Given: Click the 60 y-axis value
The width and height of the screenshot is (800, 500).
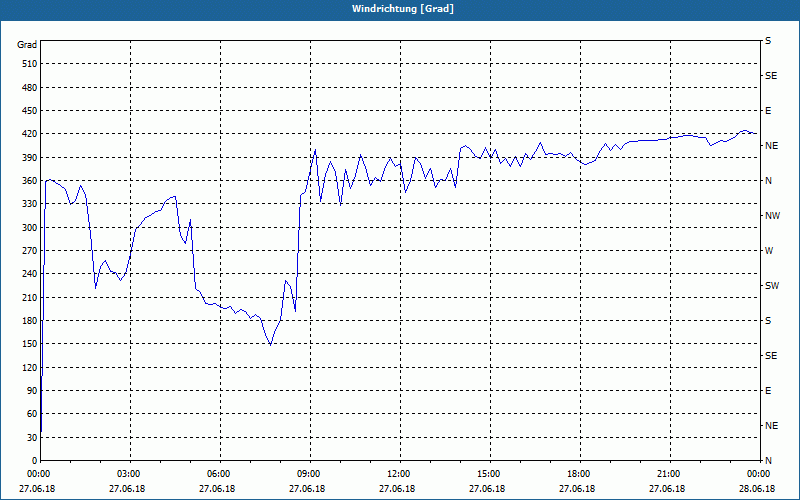Looking at the screenshot, I should point(32,414).
